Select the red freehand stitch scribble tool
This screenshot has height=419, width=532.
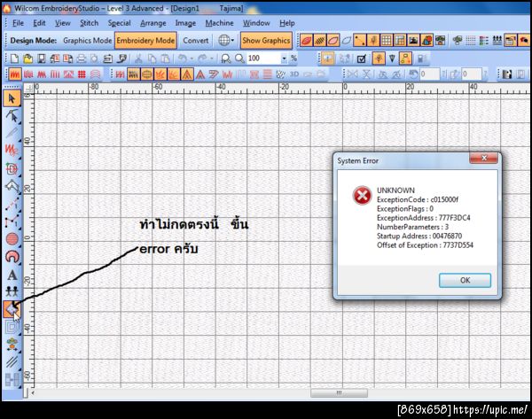[12, 150]
